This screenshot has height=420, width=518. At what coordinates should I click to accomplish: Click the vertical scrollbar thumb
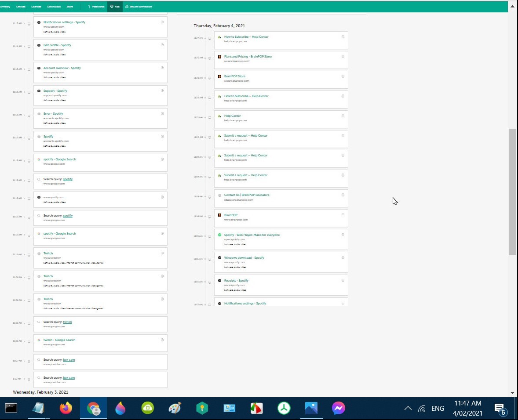(512, 192)
